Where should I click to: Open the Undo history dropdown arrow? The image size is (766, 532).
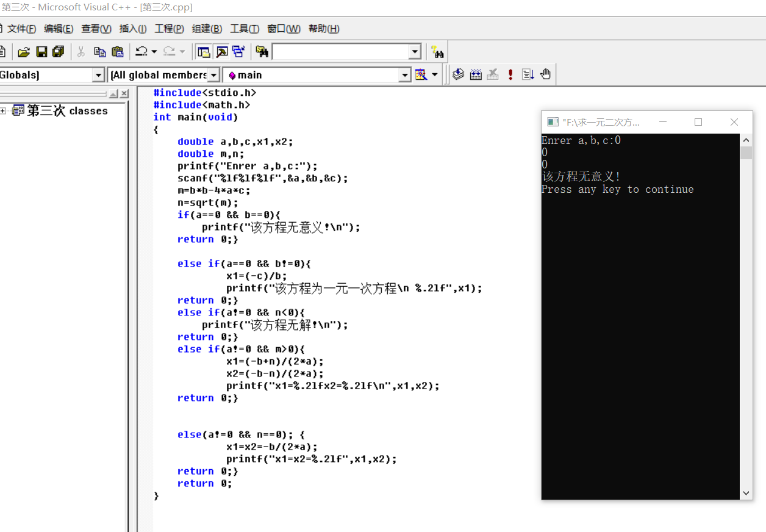(154, 52)
